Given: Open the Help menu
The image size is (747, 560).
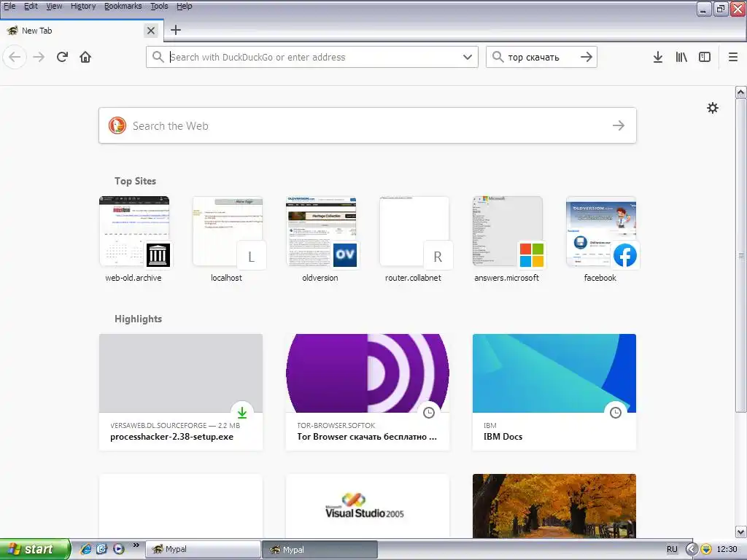Looking at the screenshot, I should coord(185,6).
